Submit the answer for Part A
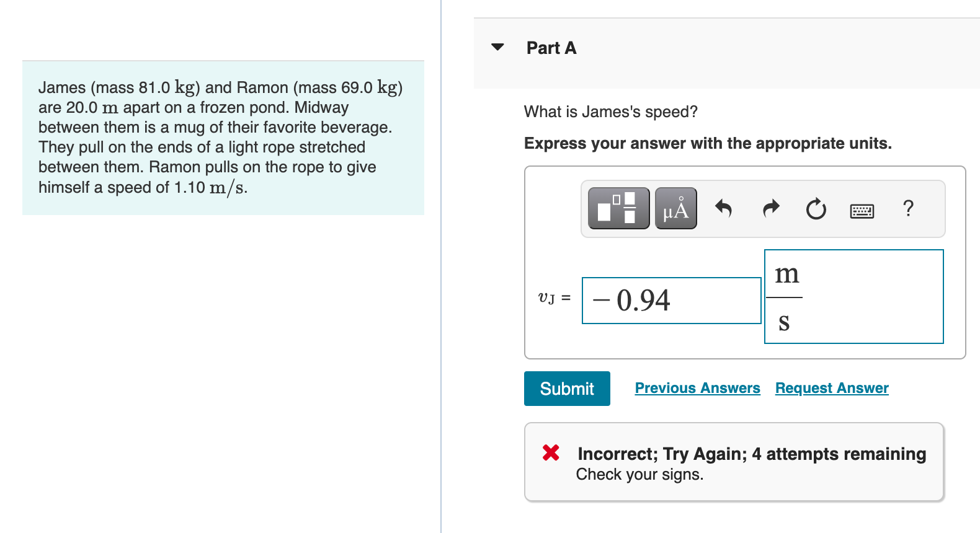The height and width of the screenshot is (533, 980). click(x=566, y=388)
